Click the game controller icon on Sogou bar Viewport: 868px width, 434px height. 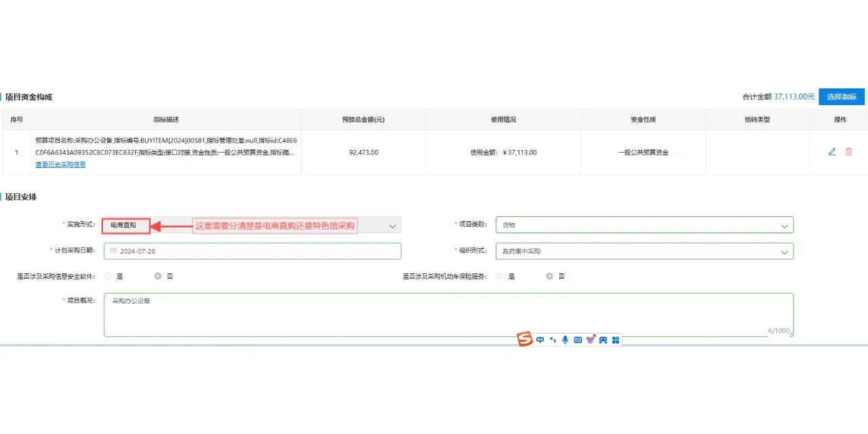pos(603,340)
